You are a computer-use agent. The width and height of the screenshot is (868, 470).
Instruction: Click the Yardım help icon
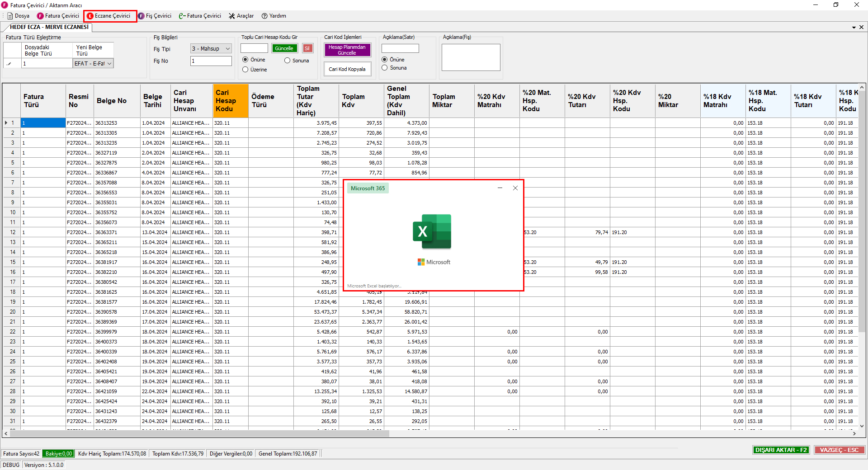(x=265, y=16)
